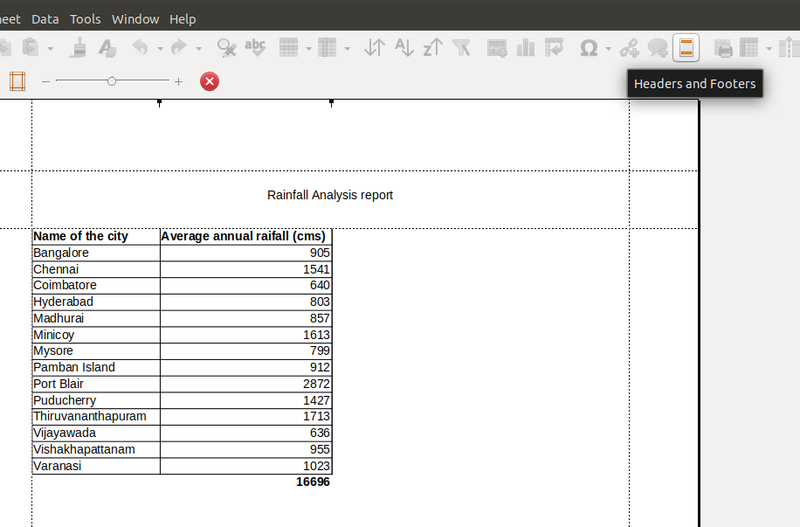Toggle the page Margins icon in preview bar

click(x=17, y=81)
